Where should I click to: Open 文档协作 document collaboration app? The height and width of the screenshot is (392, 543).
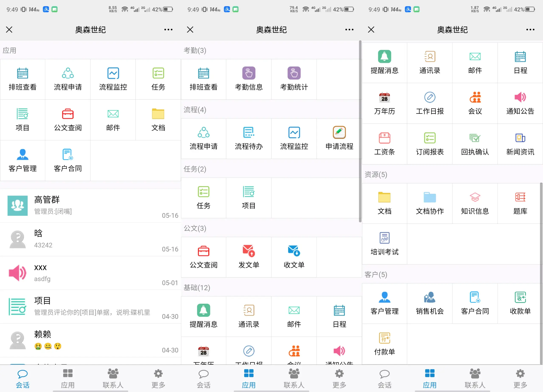[x=430, y=203]
